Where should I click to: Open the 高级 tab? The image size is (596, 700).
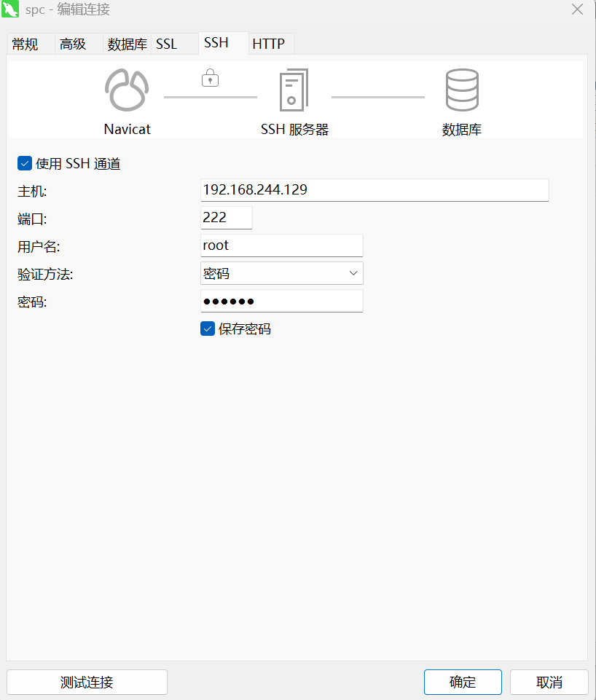(73, 44)
